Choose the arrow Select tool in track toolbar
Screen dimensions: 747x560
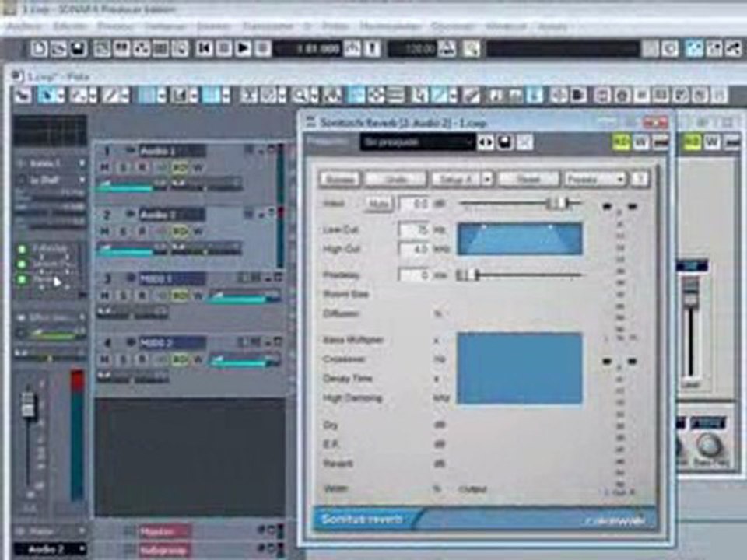coord(46,95)
